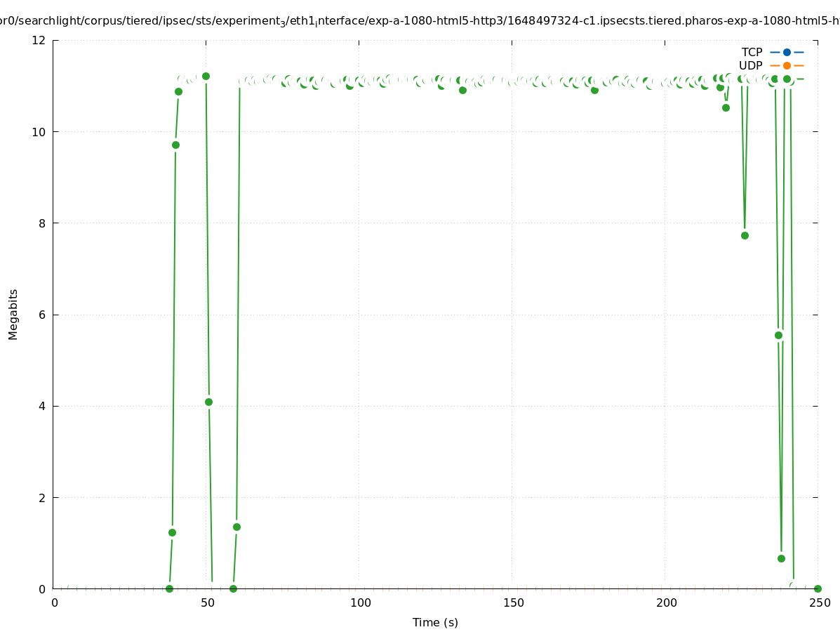This screenshot has height=632, width=840.
Task: Click the Megabits y-axis label
Action: pyautogui.click(x=13, y=314)
